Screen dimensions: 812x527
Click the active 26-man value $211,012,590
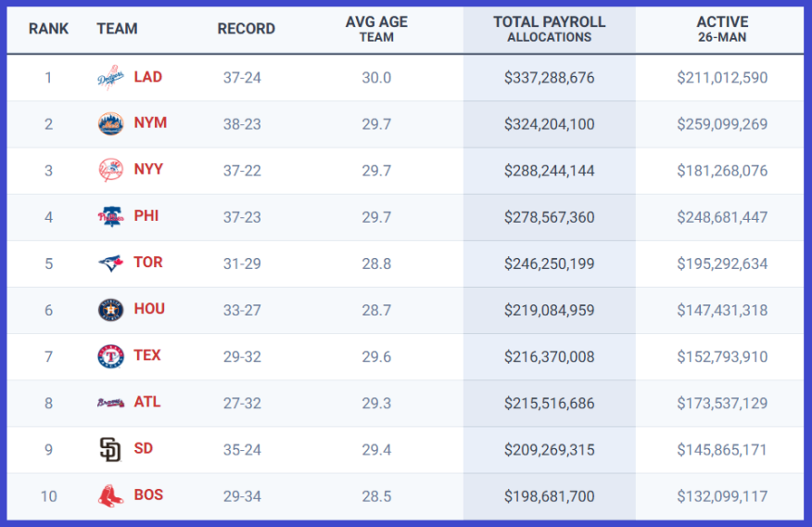tap(722, 78)
